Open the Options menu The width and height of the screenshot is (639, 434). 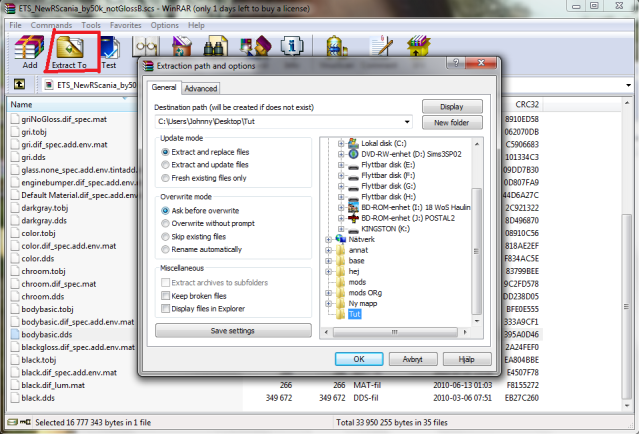(165, 25)
